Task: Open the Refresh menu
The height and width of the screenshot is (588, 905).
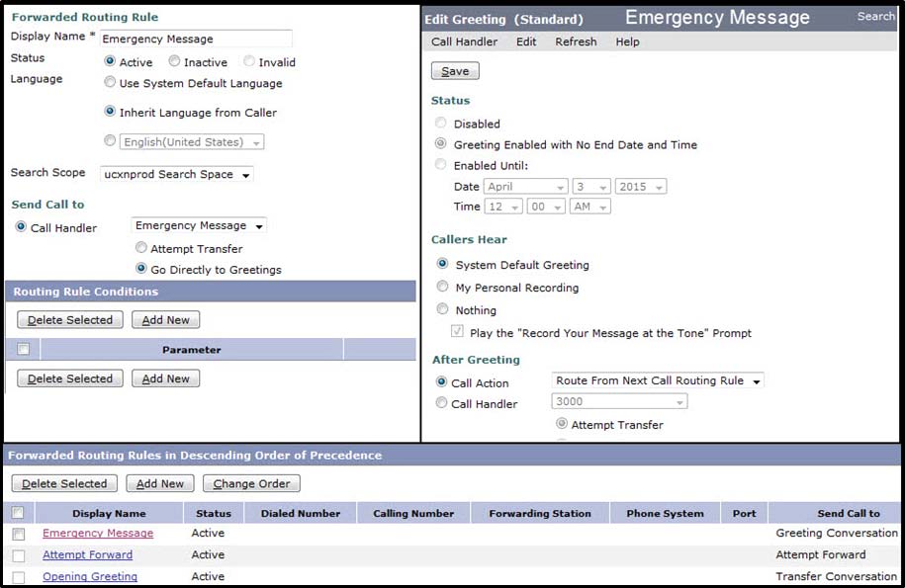Action: coord(576,42)
